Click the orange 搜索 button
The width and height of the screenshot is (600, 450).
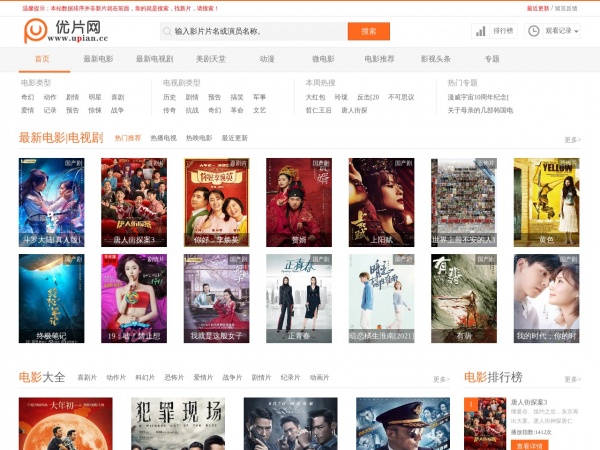click(x=369, y=31)
